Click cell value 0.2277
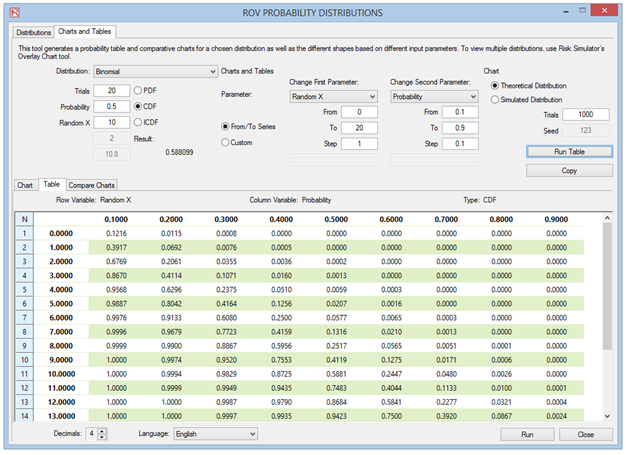The height and width of the screenshot is (455, 627). pos(446,402)
